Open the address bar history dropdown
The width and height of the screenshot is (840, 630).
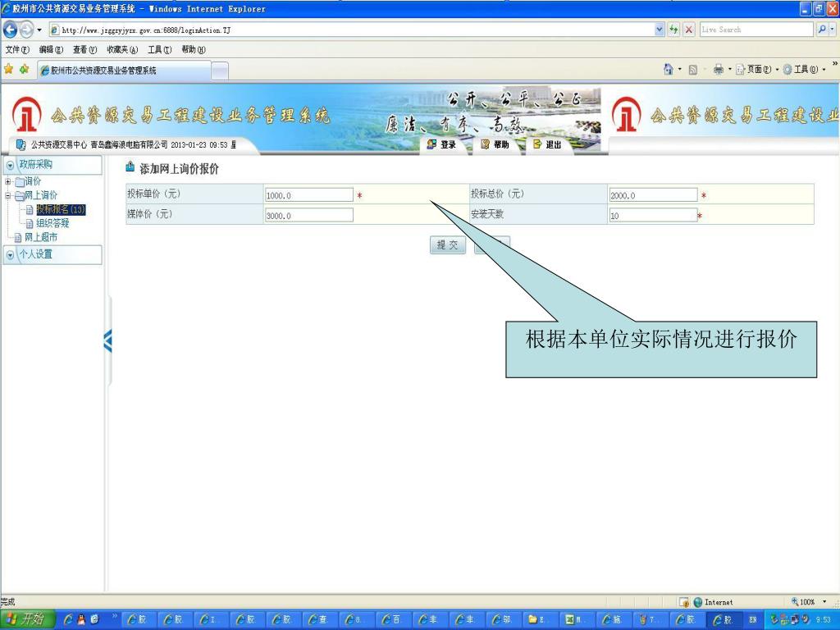tap(660, 30)
